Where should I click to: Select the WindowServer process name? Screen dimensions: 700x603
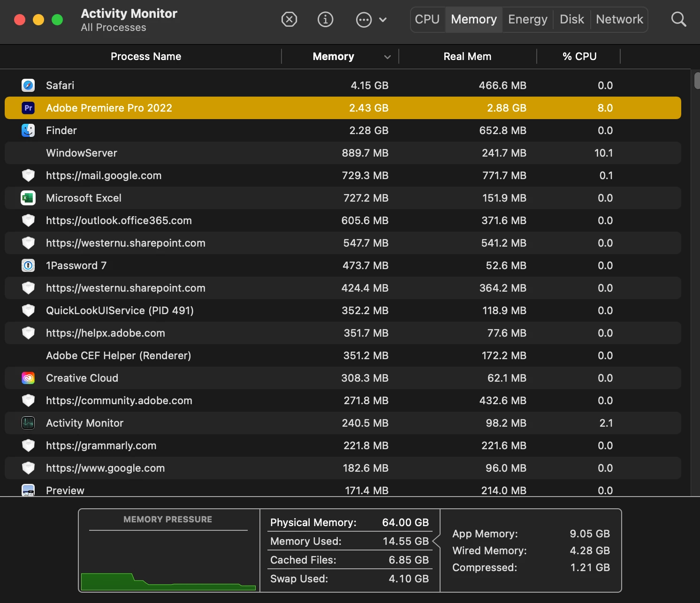pos(82,153)
